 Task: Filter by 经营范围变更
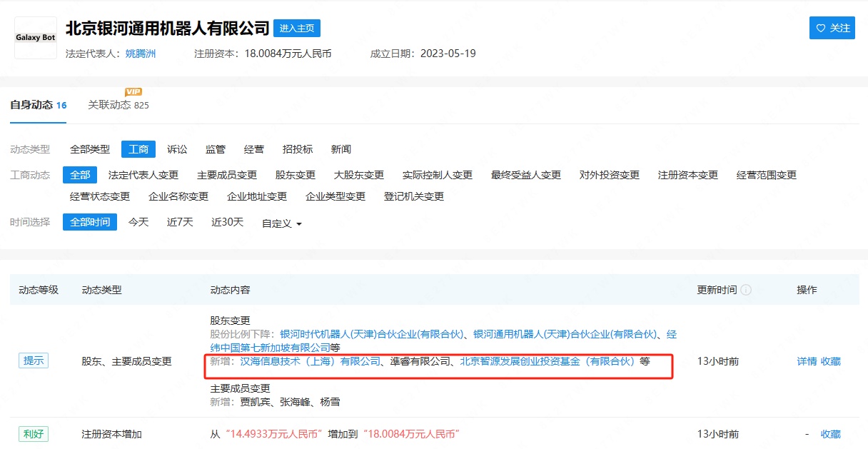pyautogui.click(x=767, y=175)
